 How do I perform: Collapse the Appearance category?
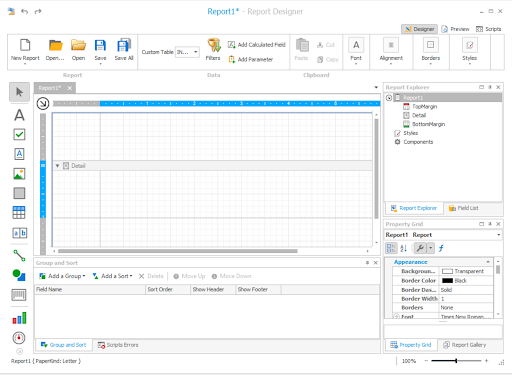tap(488, 262)
